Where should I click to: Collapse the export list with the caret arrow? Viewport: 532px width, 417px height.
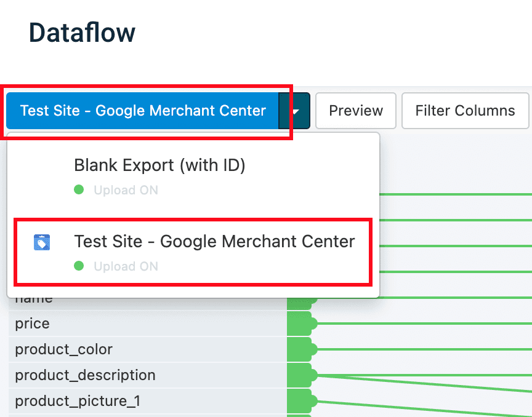coord(295,111)
